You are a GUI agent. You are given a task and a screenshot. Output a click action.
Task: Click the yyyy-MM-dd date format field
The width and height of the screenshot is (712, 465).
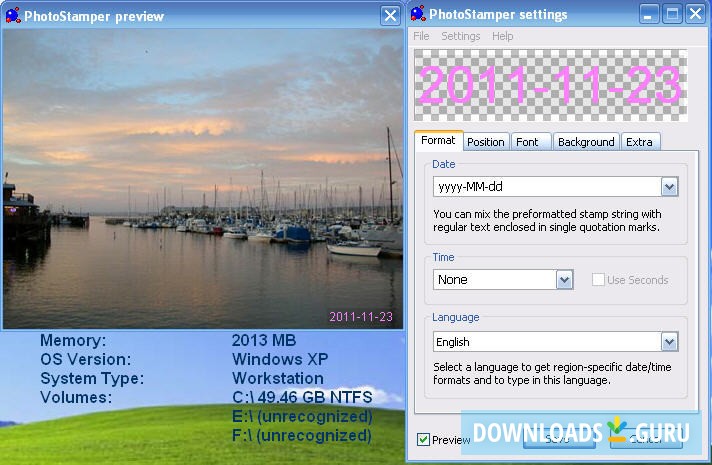[555, 187]
